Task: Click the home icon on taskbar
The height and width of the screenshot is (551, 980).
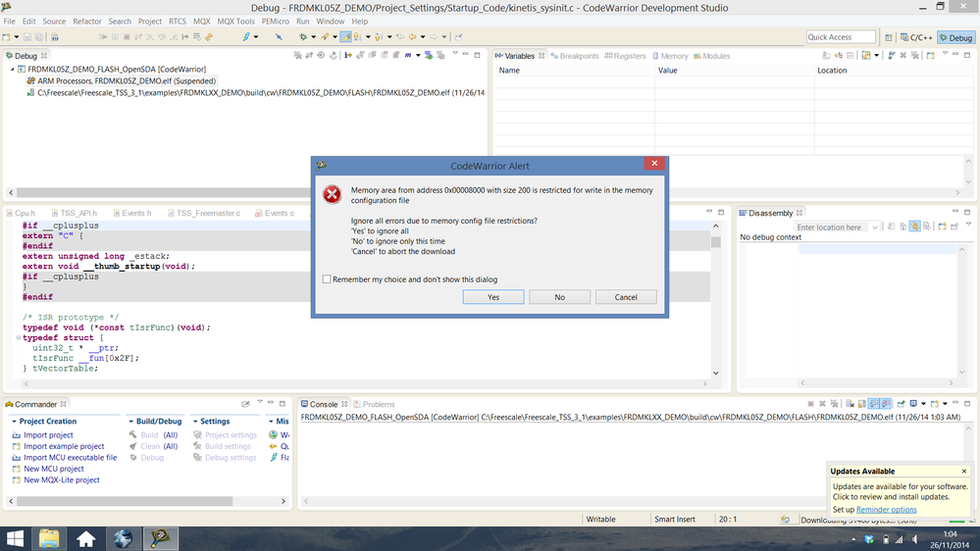Action: pos(85,538)
